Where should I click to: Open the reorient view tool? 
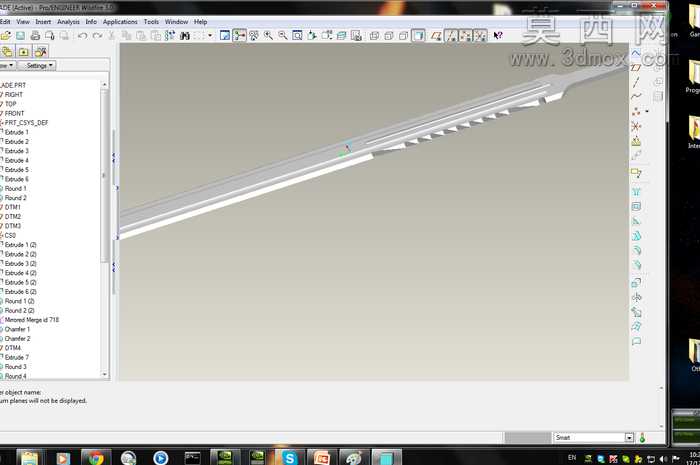[312, 36]
